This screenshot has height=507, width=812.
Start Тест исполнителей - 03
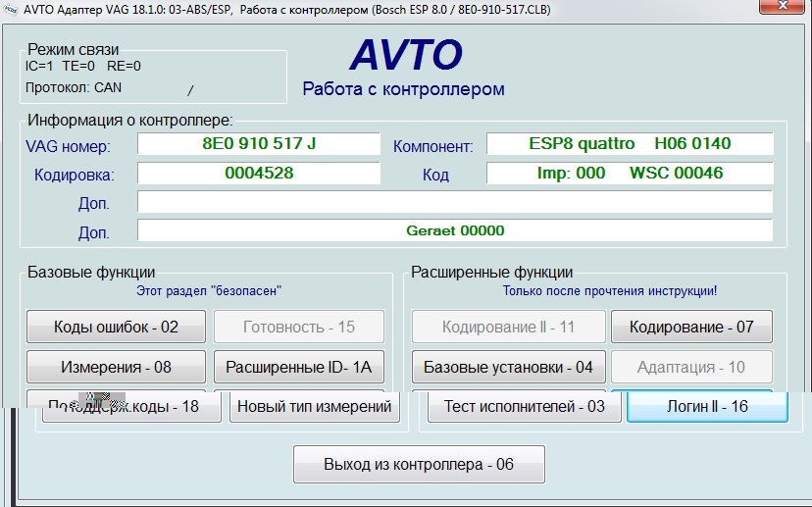(x=525, y=407)
